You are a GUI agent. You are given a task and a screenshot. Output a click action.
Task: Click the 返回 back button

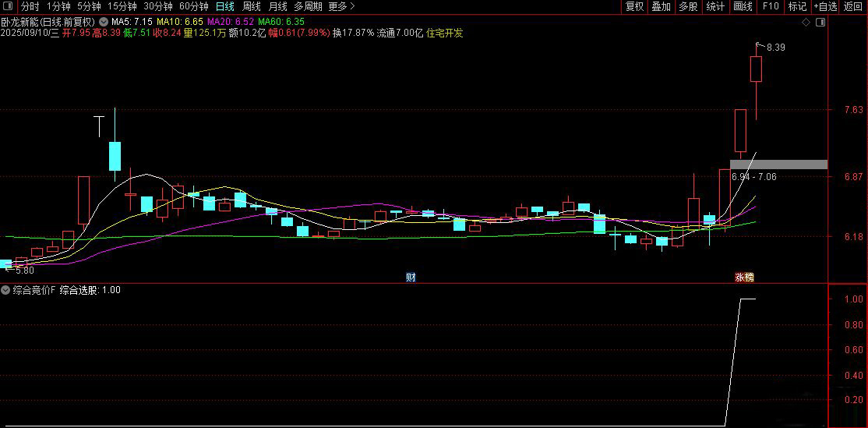click(x=854, y=7)
